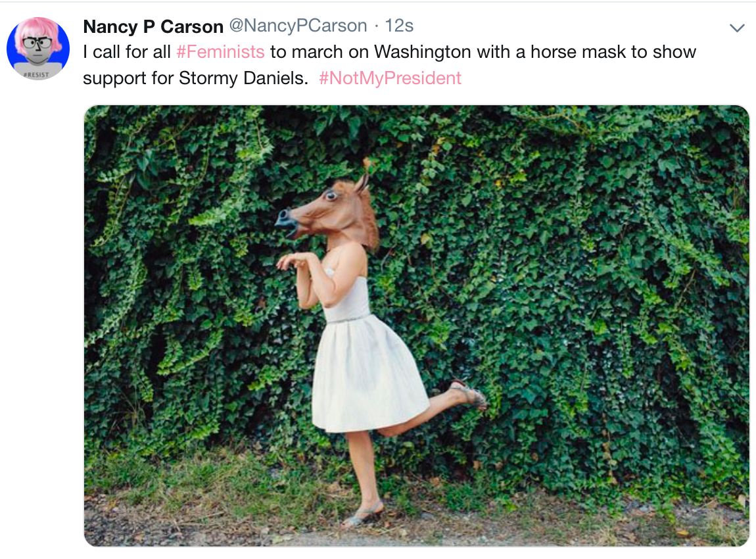The height and width of the screenshot is (559, 756).
Task: Open the tweet options chevron menu
Action: point(737,28)
